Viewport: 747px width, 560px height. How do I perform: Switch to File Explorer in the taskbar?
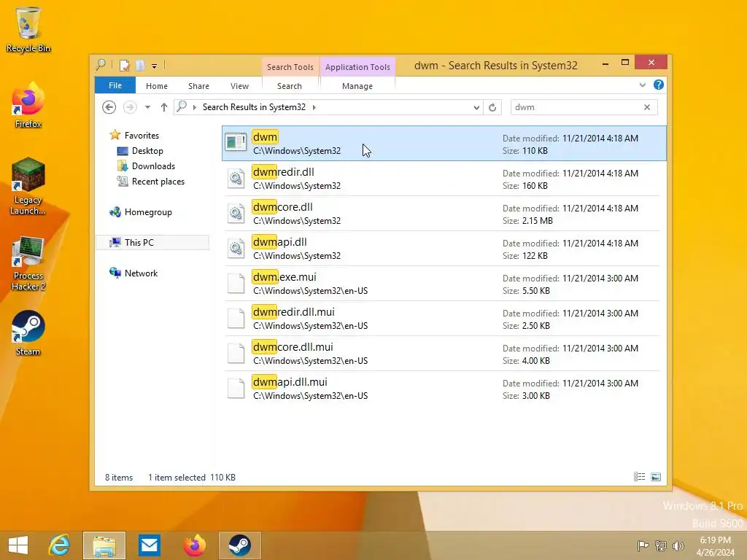pos(104,545)
